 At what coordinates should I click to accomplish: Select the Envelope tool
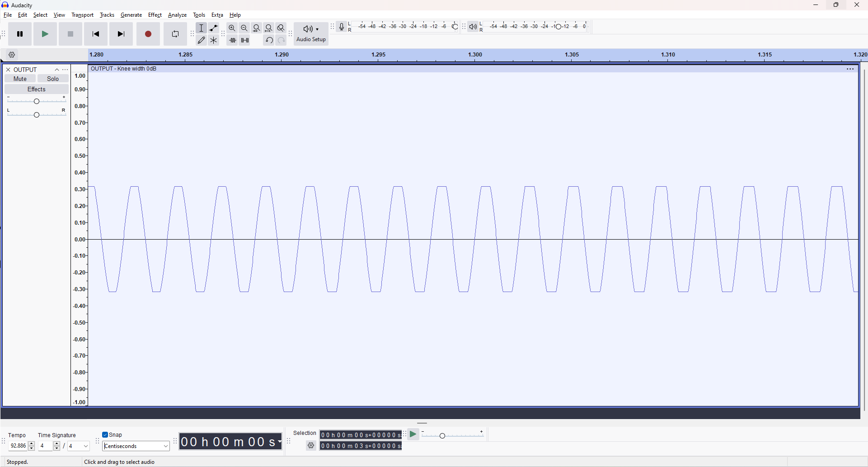point(213,28)
